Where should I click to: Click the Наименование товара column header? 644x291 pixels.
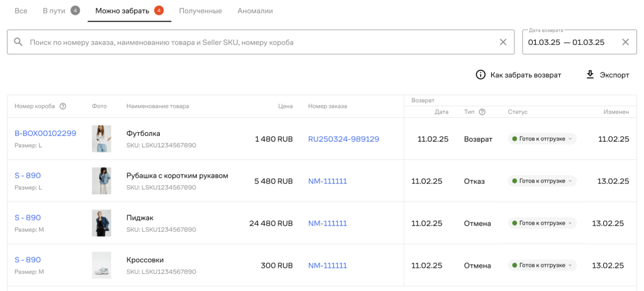[158, 106]
